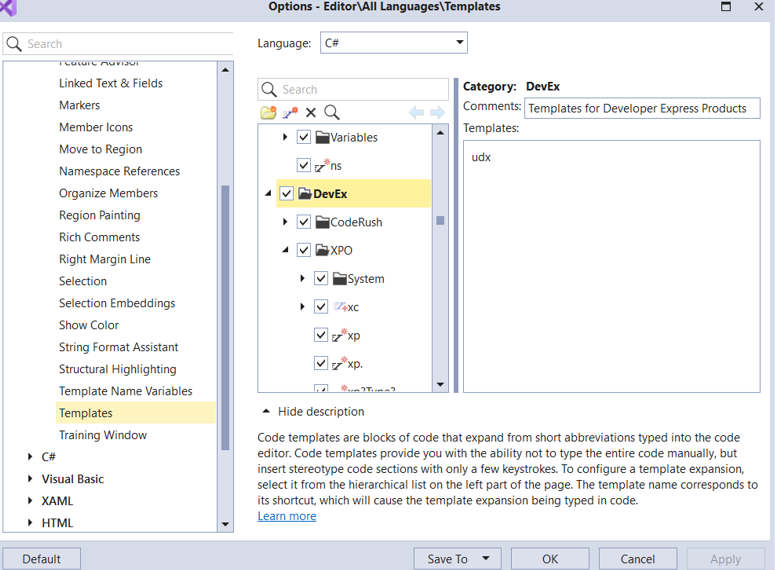The image size is (775, 570).
Task: Click the magnifier find toolbar icon
Action: pyautogui.click(x=332, y=113)
